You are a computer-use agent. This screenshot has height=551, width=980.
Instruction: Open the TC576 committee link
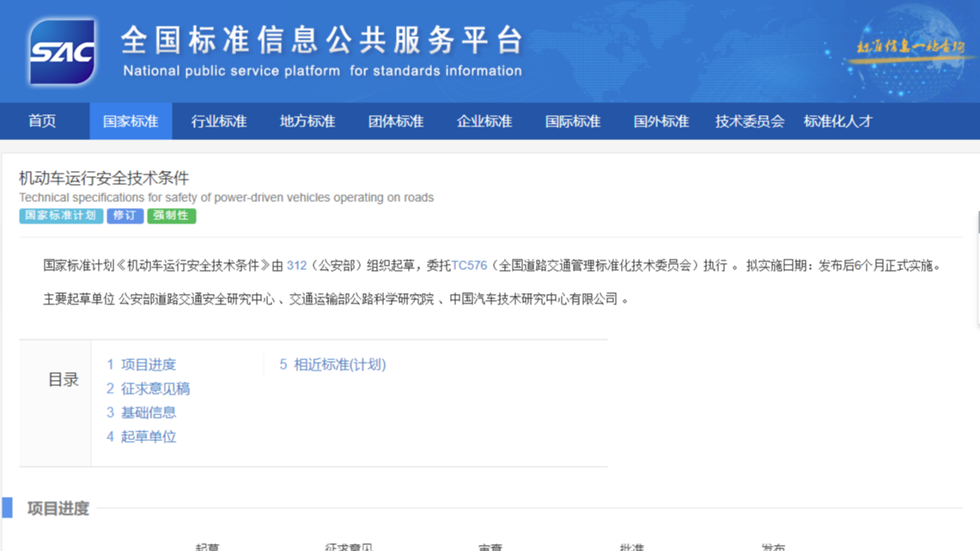coord(469,266)
